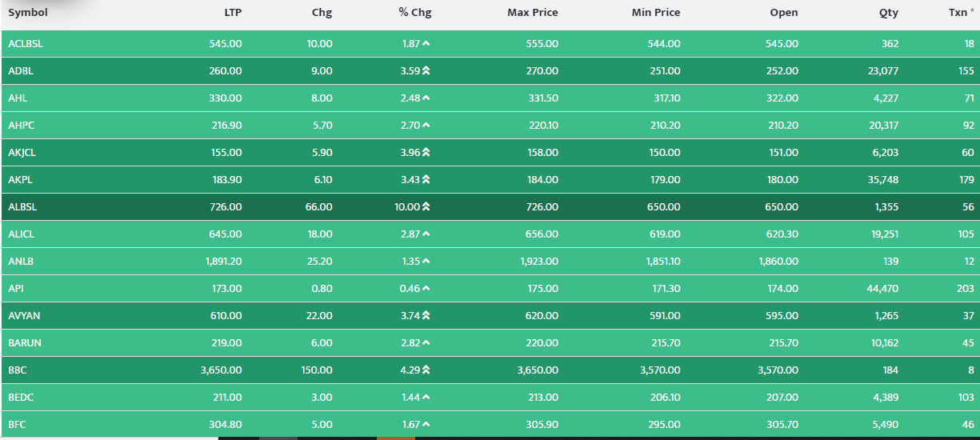Click the double up-arrow icon in ADBL row

pyautogui.click(x=426, y=71)
